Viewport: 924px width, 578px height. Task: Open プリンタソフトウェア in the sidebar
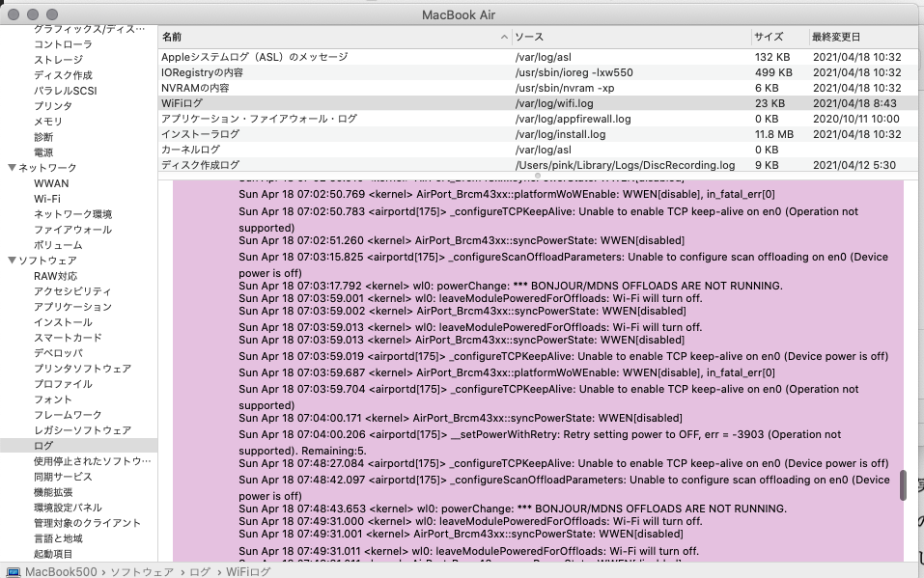tap(82, 369)
